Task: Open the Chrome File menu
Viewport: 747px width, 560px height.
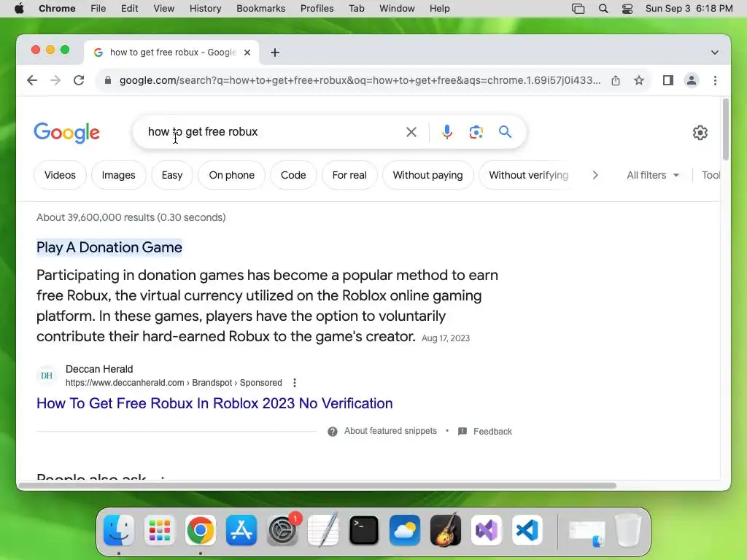Action: click(x=98, y=9)
